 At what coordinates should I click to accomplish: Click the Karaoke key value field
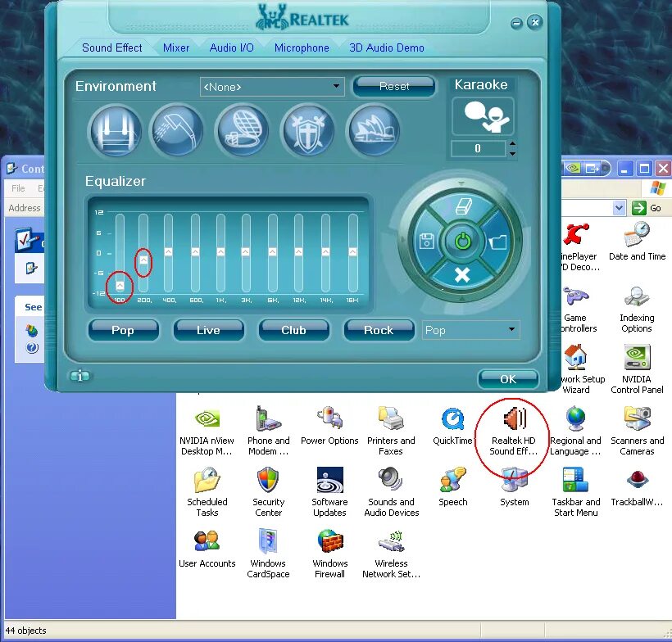478,148
